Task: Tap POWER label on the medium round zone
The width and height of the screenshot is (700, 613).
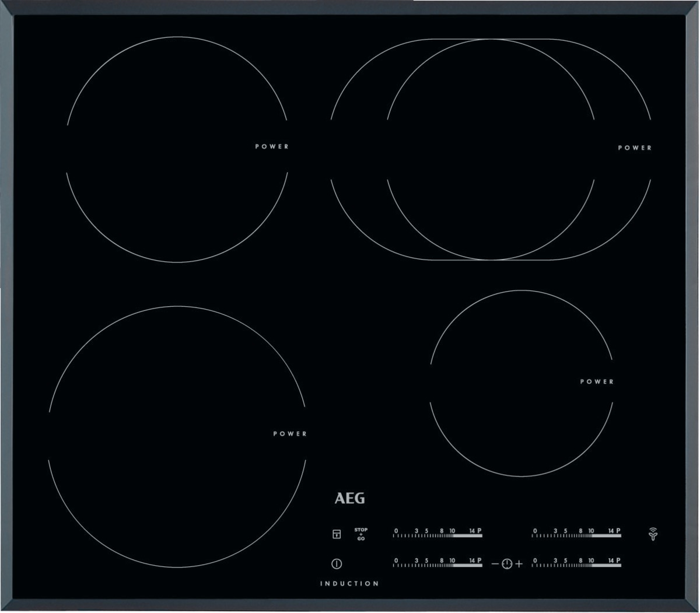Action: [272, 146]
